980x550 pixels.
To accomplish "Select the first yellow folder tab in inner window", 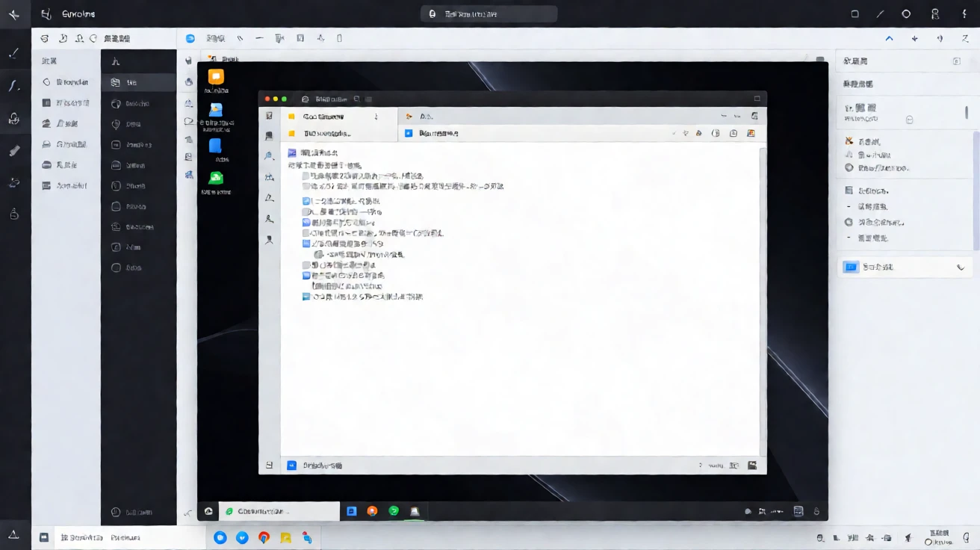I will pyautogui.click(x=339, y=117).
